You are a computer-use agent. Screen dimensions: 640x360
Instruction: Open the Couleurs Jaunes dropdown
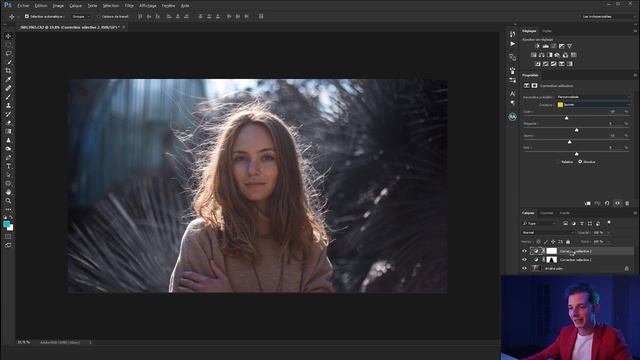[594, 105]
